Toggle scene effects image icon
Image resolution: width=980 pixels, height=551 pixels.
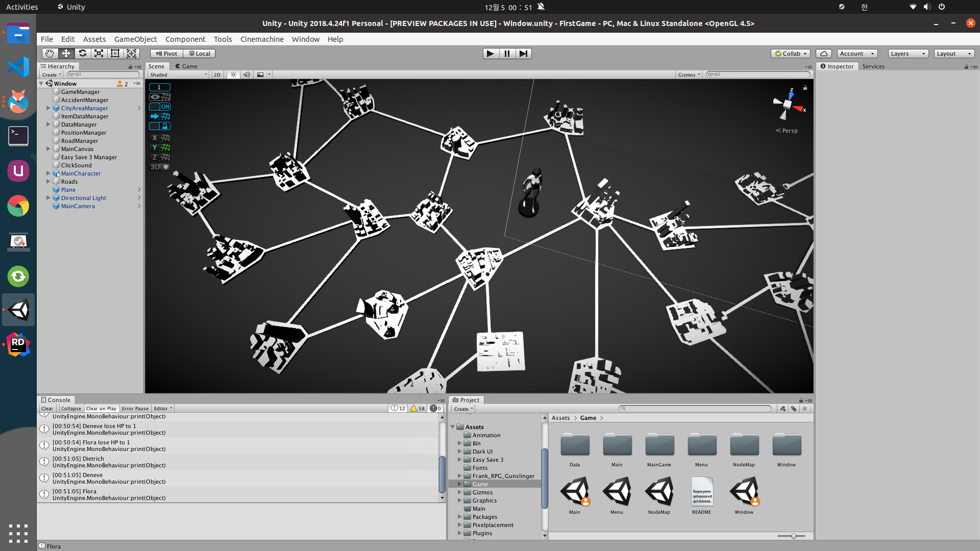pyautogui.click(x=260, y=74)
